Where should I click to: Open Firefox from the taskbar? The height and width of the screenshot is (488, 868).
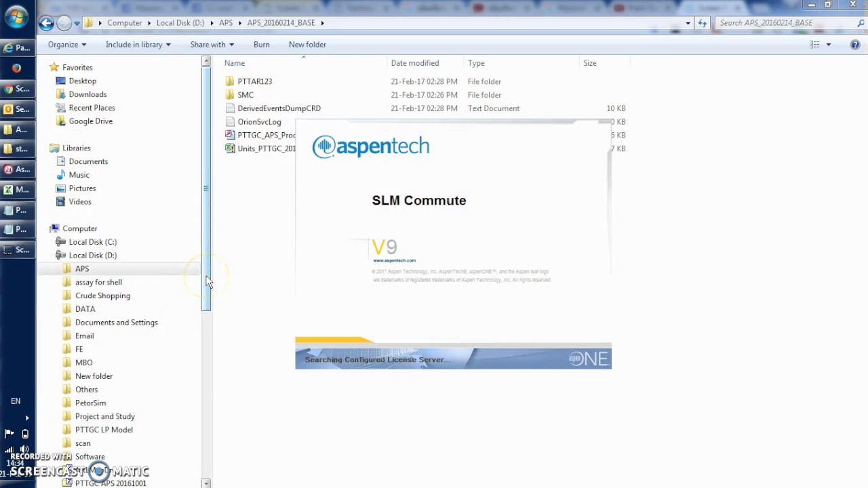(x=17, y=68)
